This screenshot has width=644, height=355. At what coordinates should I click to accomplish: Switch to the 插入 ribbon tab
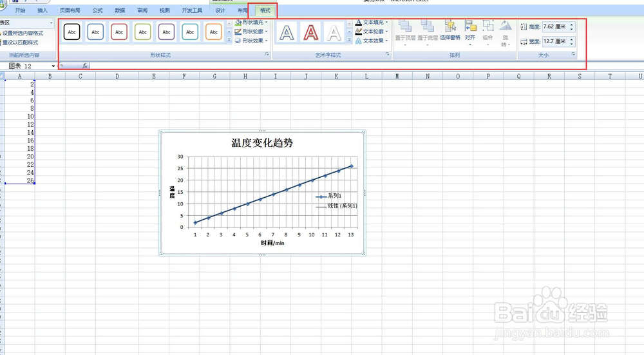pos(43,10)
